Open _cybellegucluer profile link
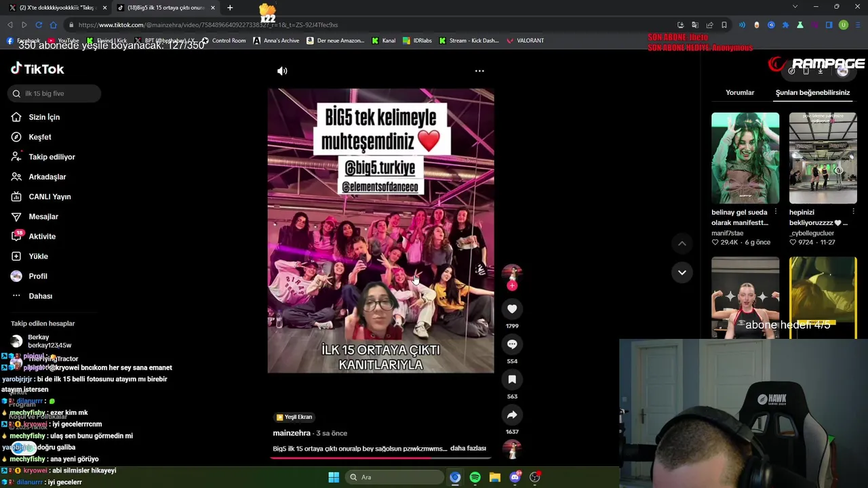The height and width of the screenshot is (488, 868). click(812, 233)
